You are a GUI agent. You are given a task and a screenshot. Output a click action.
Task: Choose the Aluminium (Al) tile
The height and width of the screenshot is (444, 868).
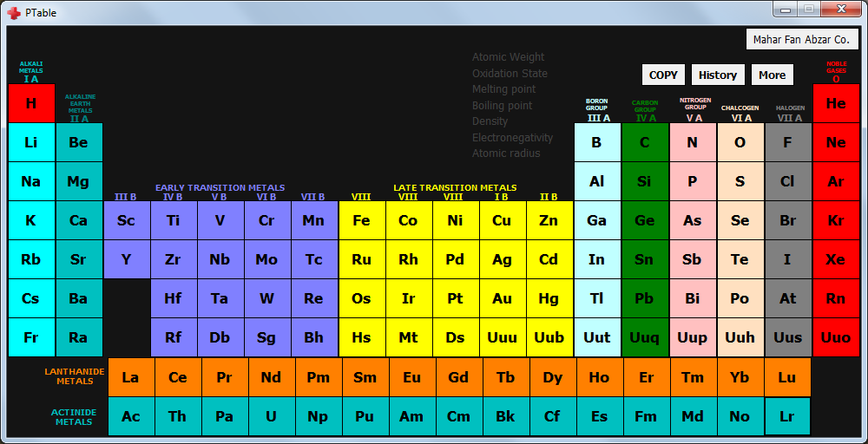(597, 181)
